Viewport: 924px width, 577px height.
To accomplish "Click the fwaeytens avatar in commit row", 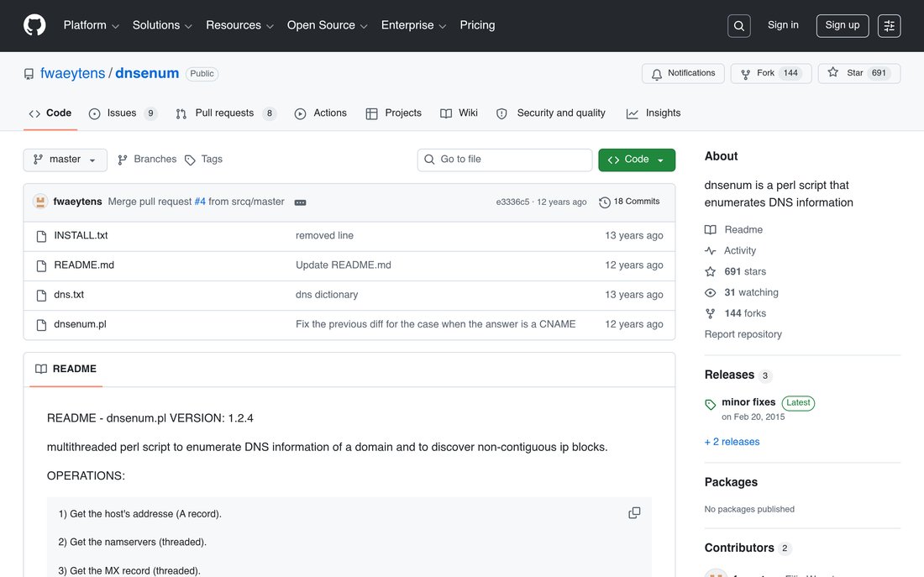I will [40, 202].
